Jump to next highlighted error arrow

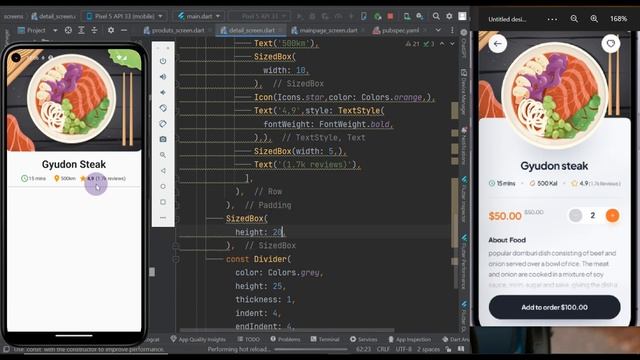[452, 44]
